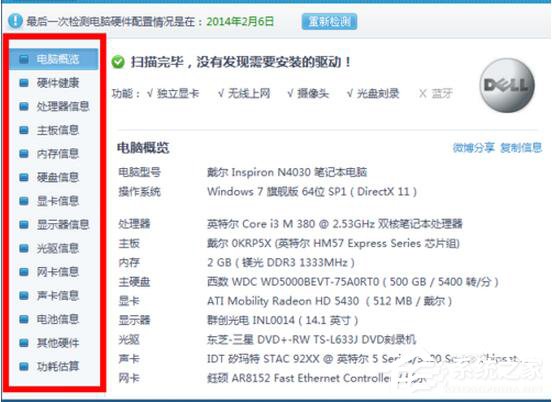Select 电脑概览 in the sidebar
The height and width of the screenshot is (402, 552).
[54, 59]
